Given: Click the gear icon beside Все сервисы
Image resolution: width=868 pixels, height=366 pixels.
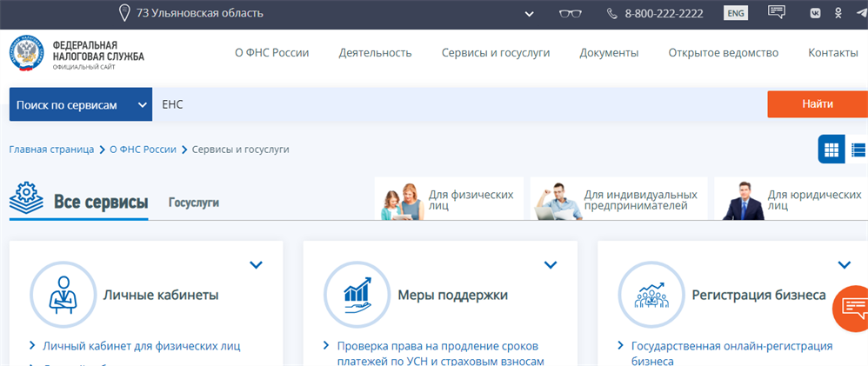Looking at the screenshot, I should point(25,197).
